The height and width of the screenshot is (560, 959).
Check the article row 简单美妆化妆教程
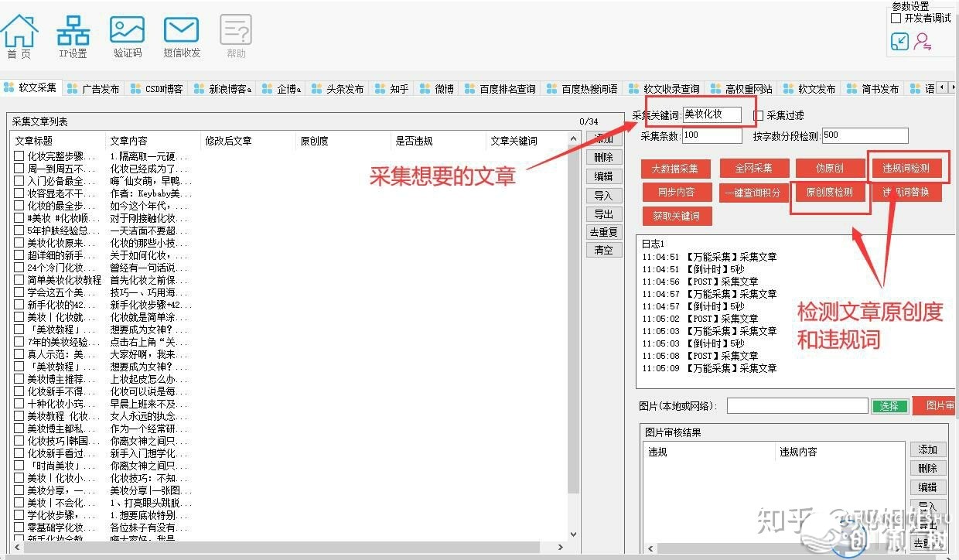(19, 280)
